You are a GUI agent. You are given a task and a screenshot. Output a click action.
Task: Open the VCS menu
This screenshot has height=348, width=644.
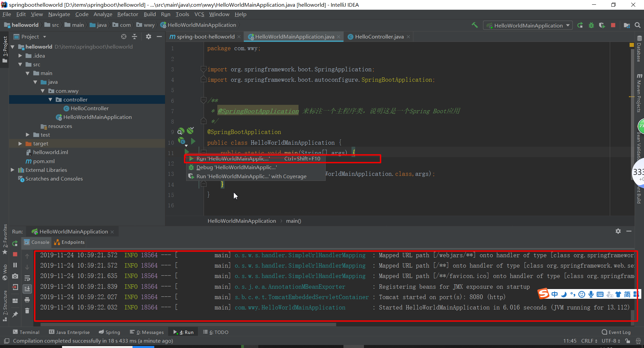pos(199,14)
